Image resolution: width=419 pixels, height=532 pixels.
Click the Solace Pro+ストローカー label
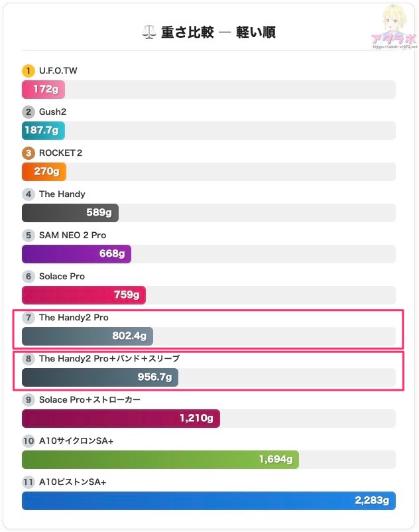click(90, 399)
